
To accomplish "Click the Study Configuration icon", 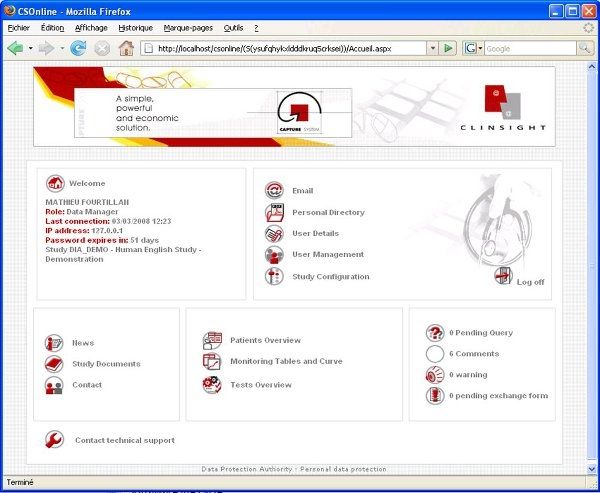I will 274,277.
